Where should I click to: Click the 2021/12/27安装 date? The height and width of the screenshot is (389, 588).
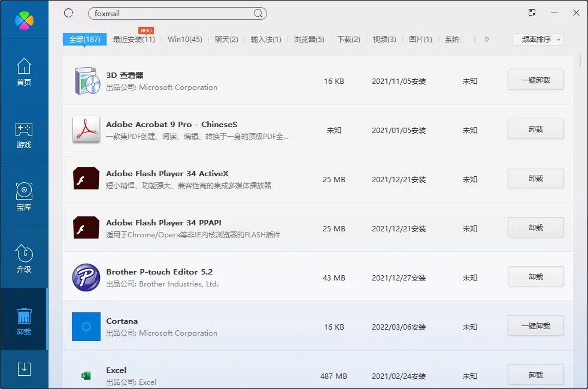point(399,278)
